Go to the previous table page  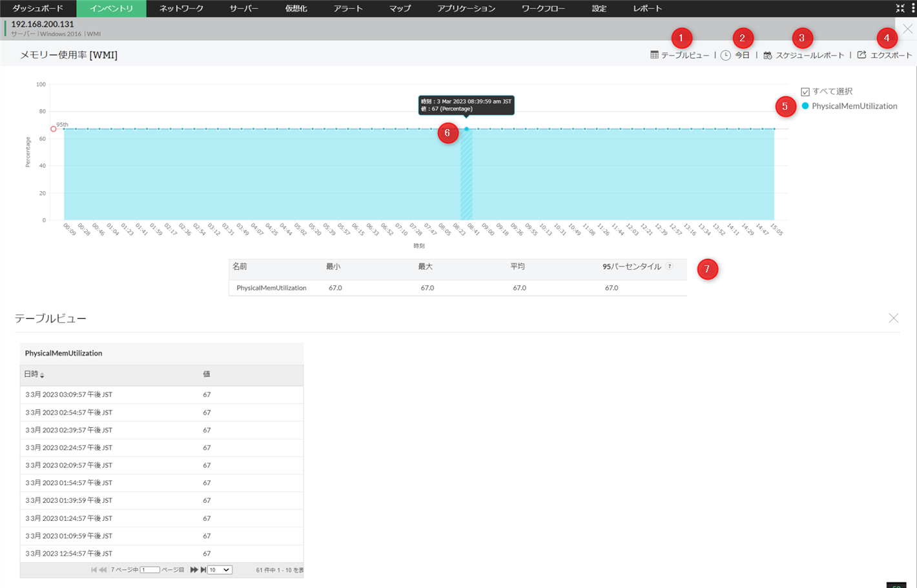(103, 570)
